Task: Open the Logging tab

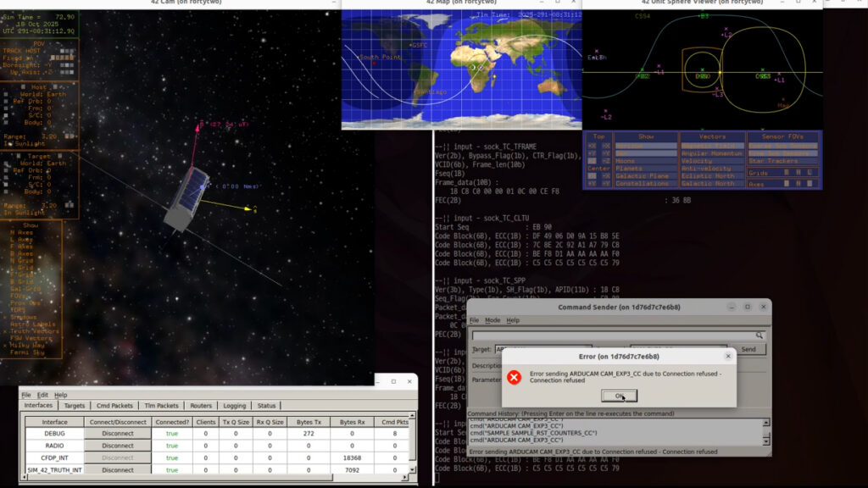Action: coord(234,406)
